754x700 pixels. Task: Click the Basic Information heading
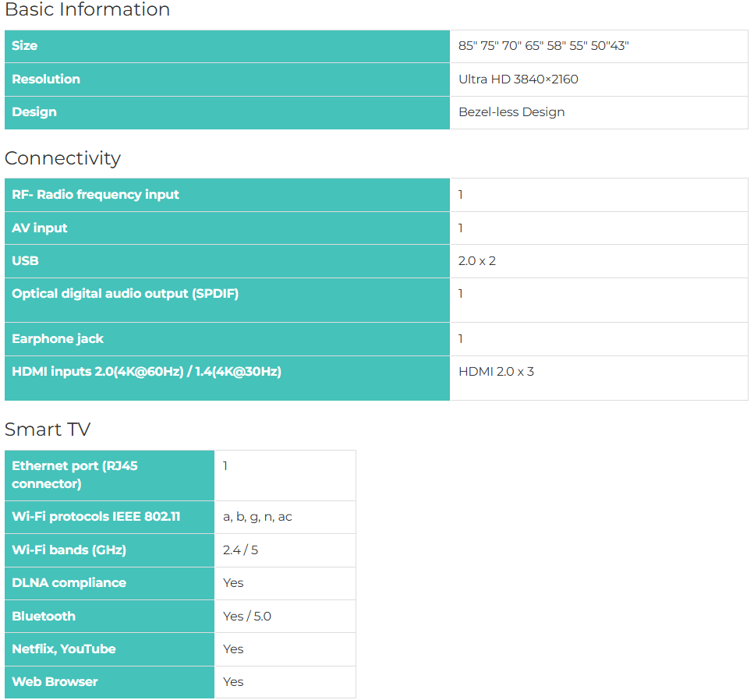tap(87, 10)
